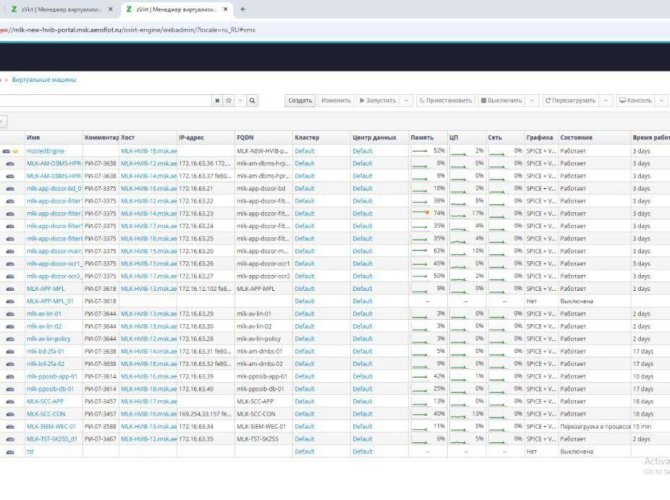Click the crown icon on HostedEngine row
Image resolution: width=670 pixels, height=500 pixels.
click(17, 150)
